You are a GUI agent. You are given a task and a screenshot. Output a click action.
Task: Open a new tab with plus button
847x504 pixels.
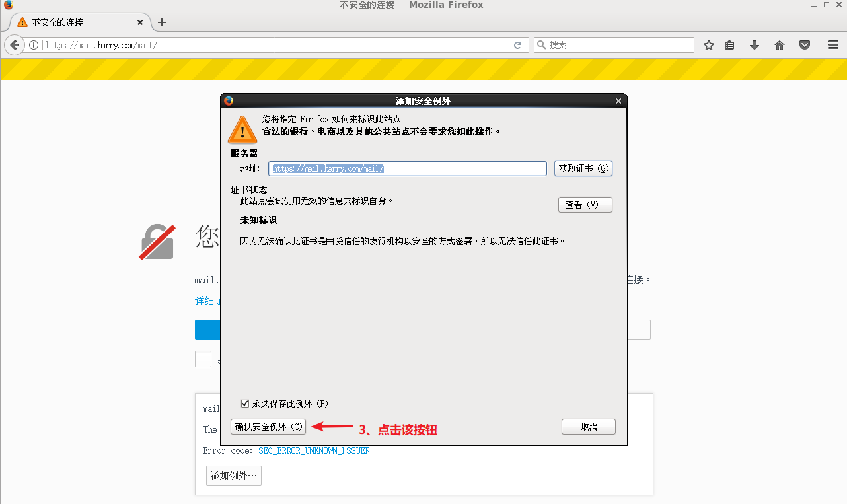click(162, 22)
